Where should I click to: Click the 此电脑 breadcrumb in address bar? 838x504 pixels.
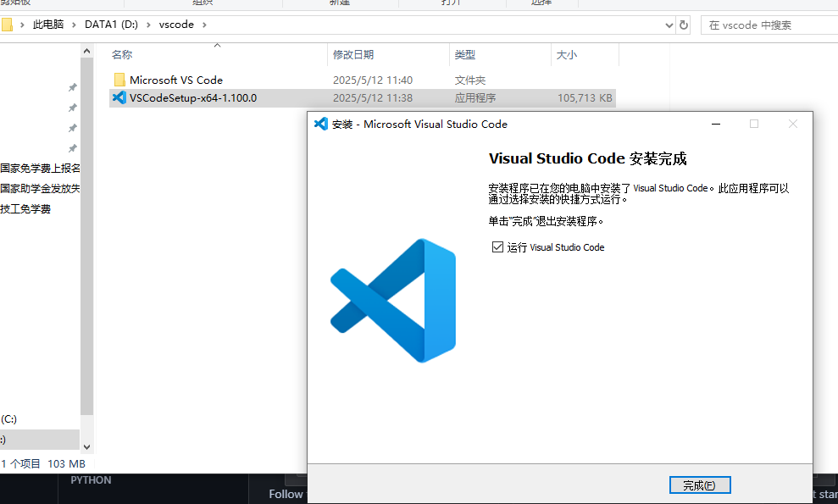(x=48, y=25)
